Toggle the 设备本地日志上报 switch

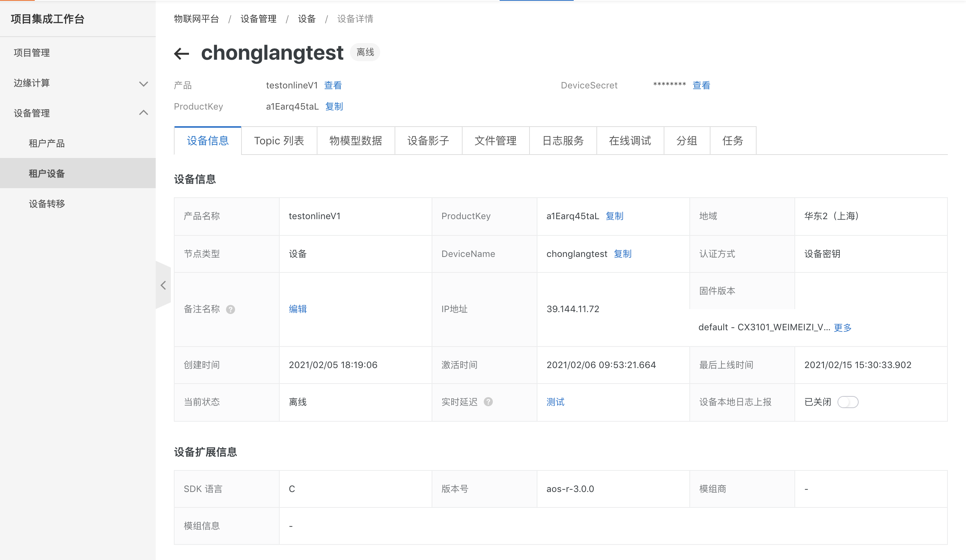tap(848, 402)
